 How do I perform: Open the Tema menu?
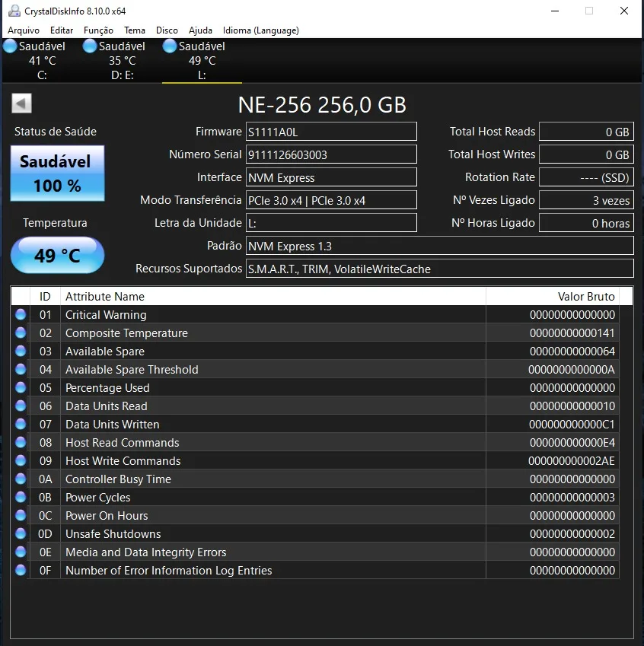135,30
